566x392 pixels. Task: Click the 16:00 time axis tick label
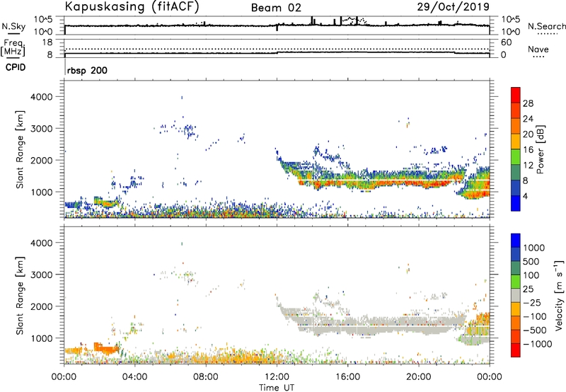347,377
